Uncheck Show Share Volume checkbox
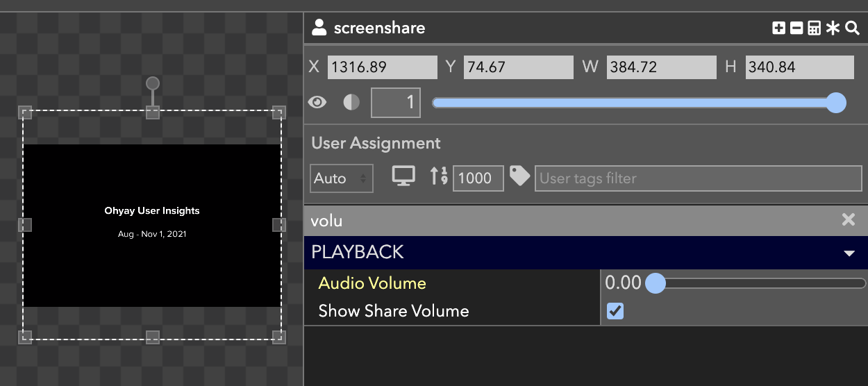 [x=615, y=311]
